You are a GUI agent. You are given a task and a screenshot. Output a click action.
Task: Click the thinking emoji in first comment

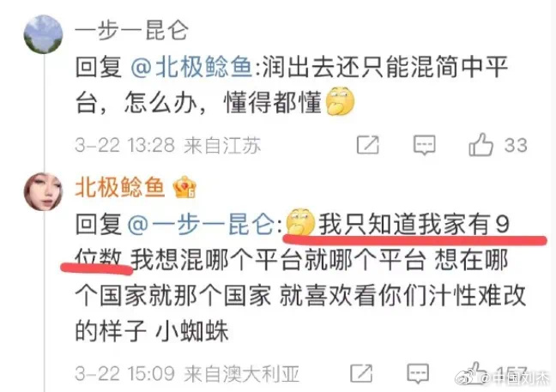click(x=340, y=100)
